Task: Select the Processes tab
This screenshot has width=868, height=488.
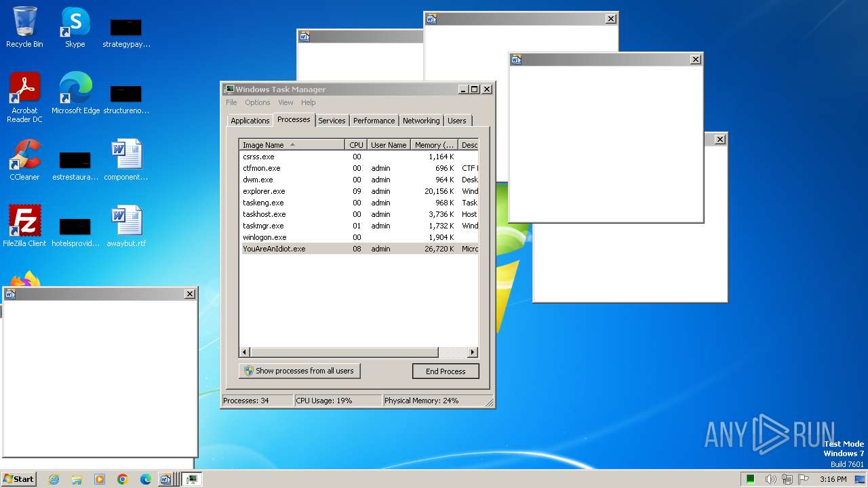Action: pyautogui.click(x=294, y=119)
